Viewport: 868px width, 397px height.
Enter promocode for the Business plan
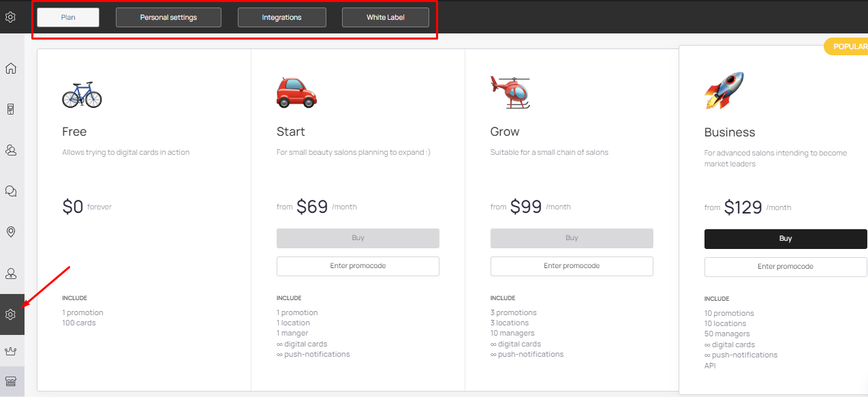coord(785,267)
